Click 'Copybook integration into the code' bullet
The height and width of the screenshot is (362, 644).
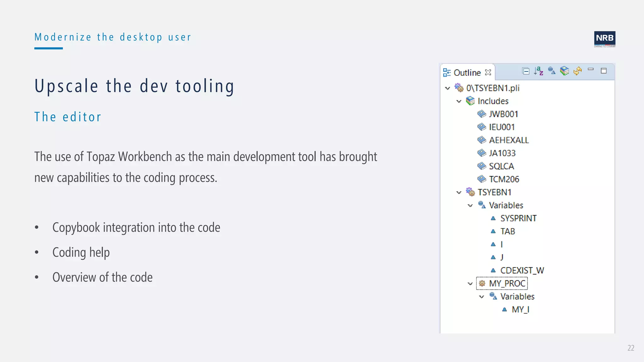[x=136, y=228]
